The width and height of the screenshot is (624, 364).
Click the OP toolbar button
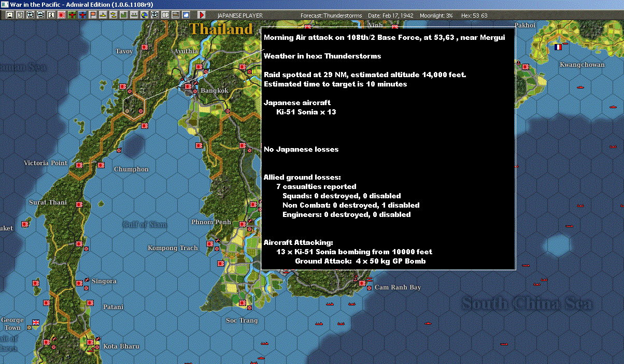click(x=165, y=15)
